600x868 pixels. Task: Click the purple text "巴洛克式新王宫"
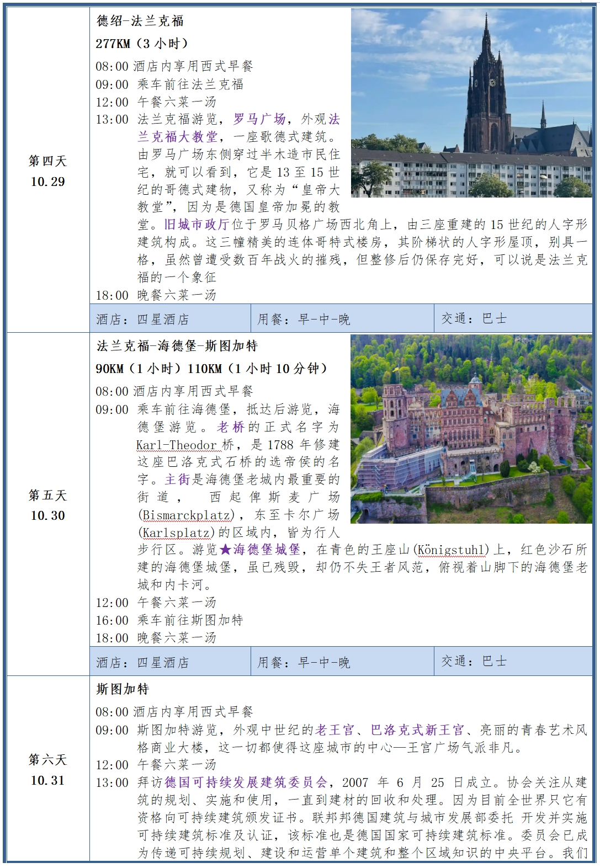418,730
